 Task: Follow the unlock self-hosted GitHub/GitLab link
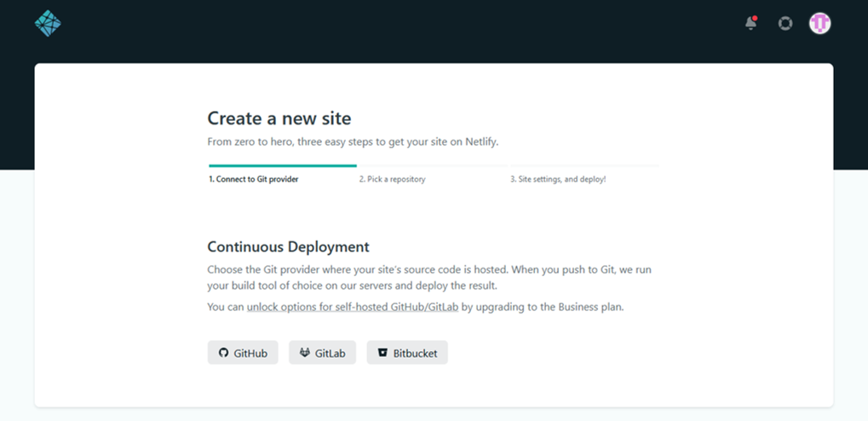click(x=353, y=307)
